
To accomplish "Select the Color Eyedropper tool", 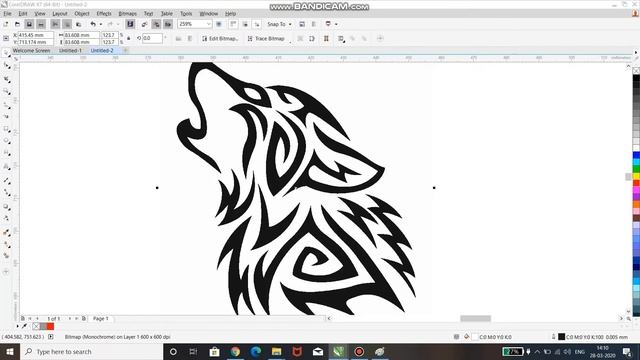I will click(6, 233).
